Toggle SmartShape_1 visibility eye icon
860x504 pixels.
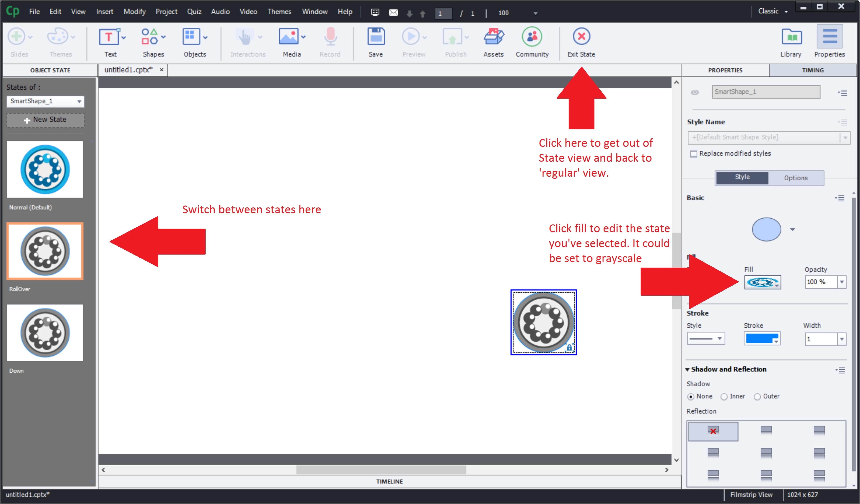(x=695, y=92)
